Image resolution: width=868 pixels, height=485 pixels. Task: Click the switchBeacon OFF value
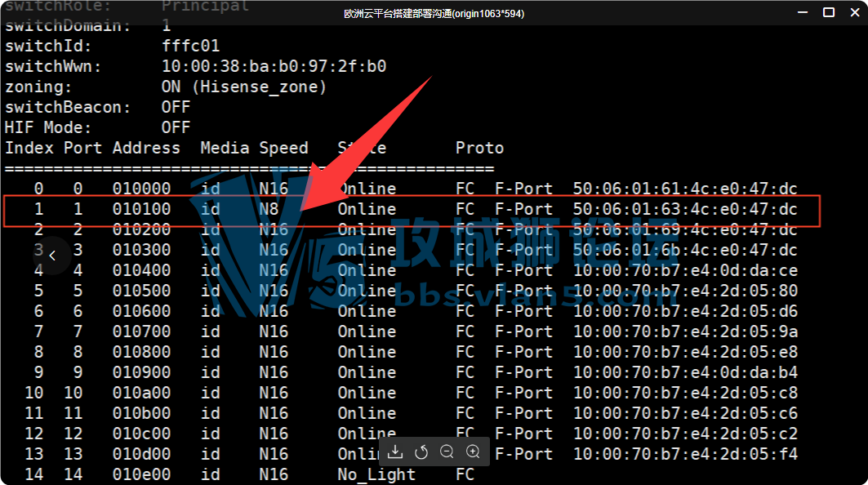(176, 108)
